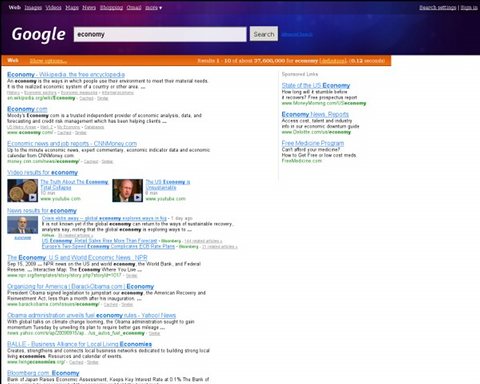Open the Economy.com result title
Screen dimensions: 480x384
pyautogui.click(x=27, y=109)
